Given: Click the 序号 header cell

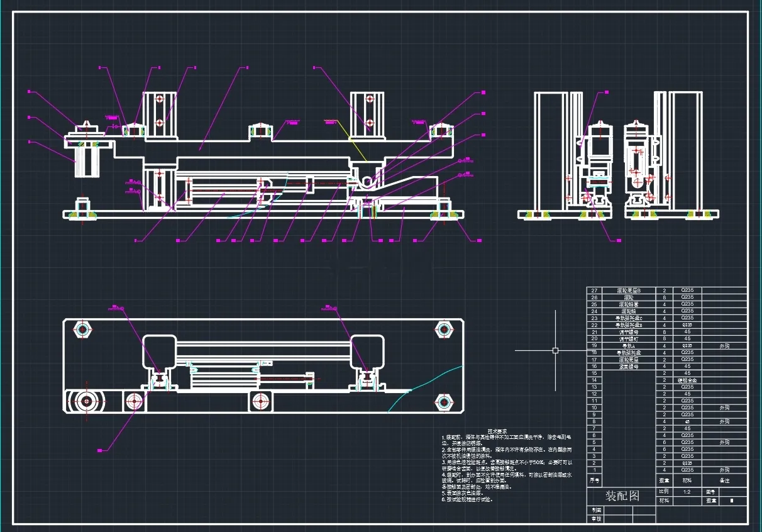Looking at the screenshot, I should 594,481.
